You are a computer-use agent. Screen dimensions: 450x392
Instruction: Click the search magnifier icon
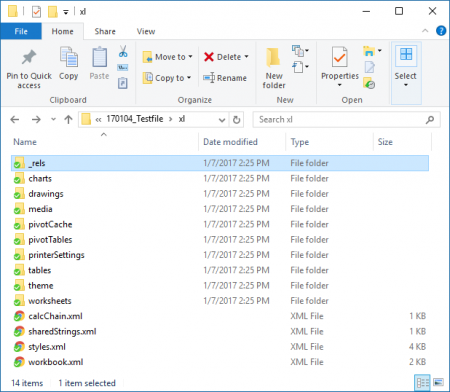pos(430,120)
